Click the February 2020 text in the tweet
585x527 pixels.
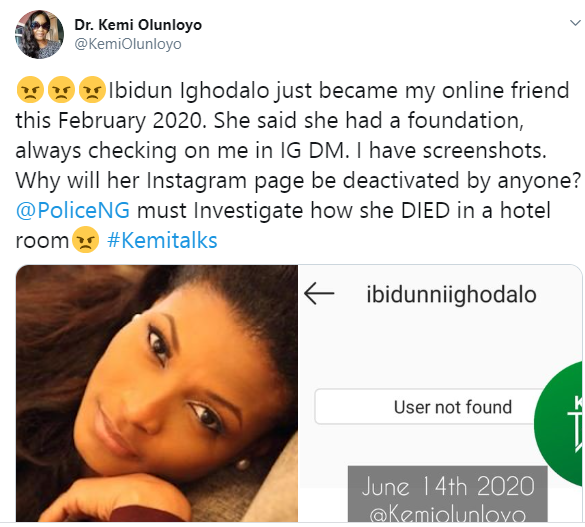coord(130,121)
